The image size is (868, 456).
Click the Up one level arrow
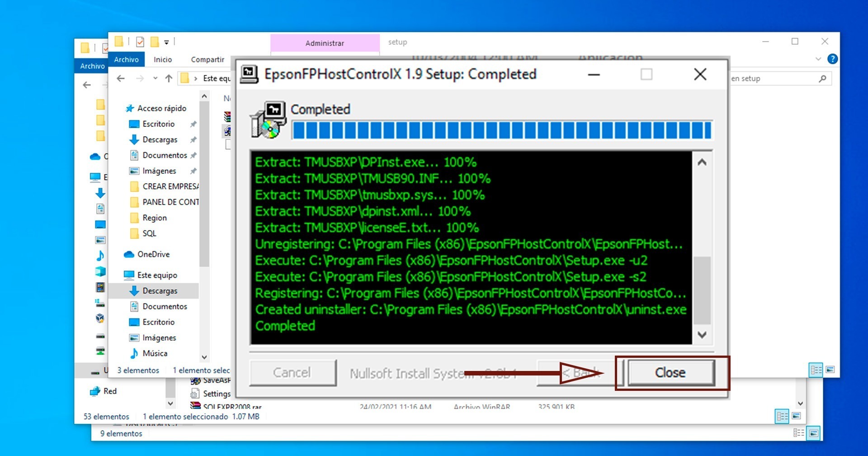(x=169, y=78)
